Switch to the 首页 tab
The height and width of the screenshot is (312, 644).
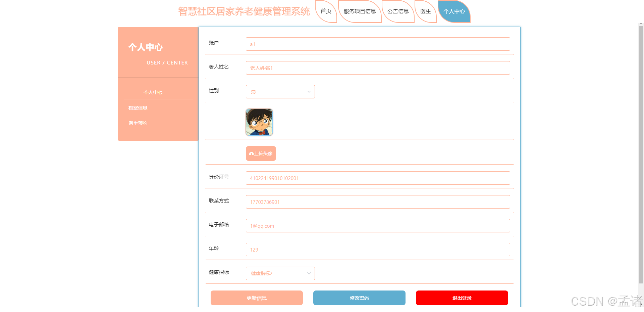pos(326,11)
